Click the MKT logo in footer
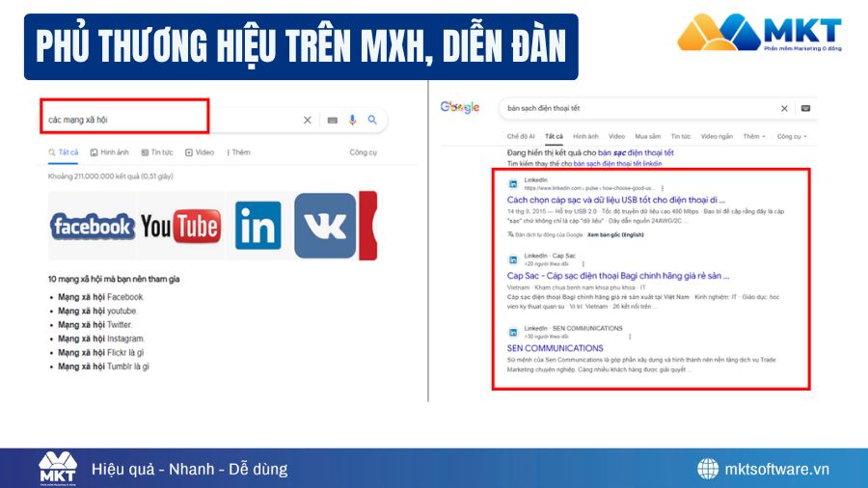 58,468
